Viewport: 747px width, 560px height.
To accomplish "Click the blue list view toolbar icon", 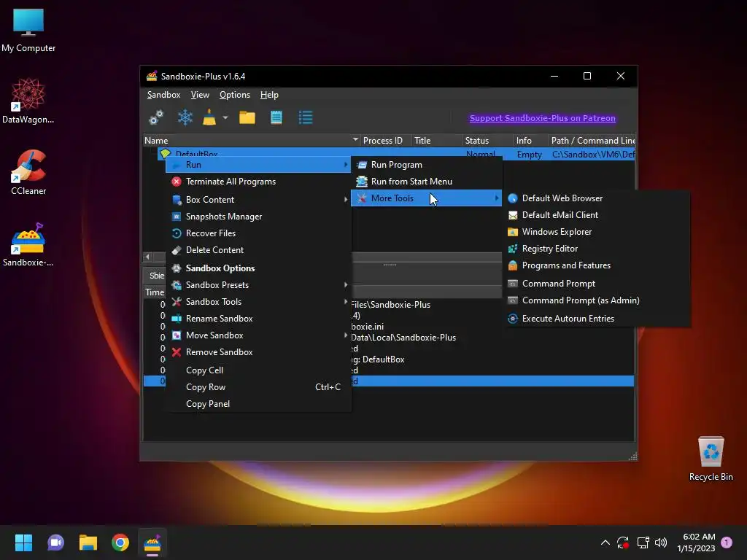I will coord(306,117).
